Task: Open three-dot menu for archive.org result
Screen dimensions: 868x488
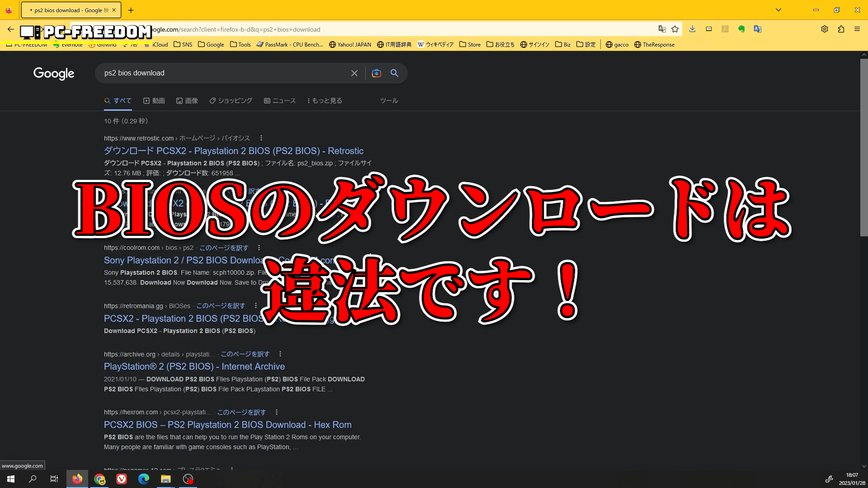Action: [x=280, y=354]
